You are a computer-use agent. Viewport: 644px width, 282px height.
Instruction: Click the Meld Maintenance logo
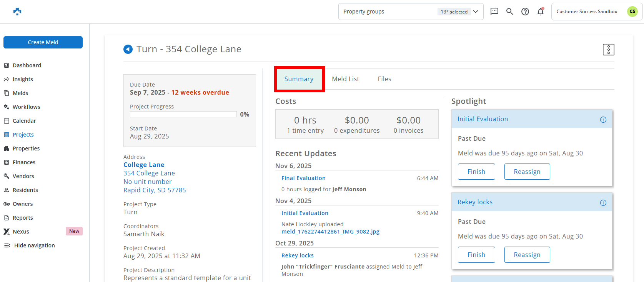pos(17,12)
